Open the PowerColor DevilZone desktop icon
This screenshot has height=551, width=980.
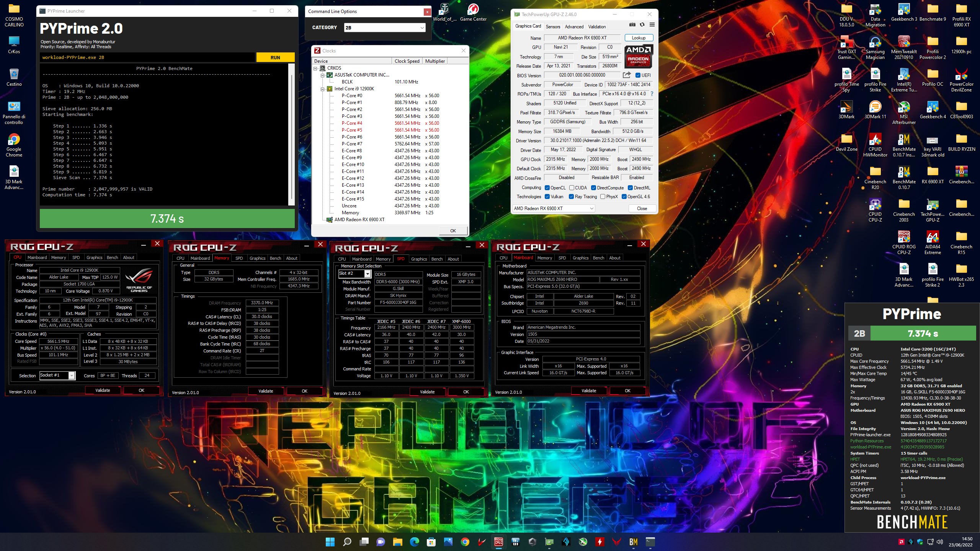point(961,80)
